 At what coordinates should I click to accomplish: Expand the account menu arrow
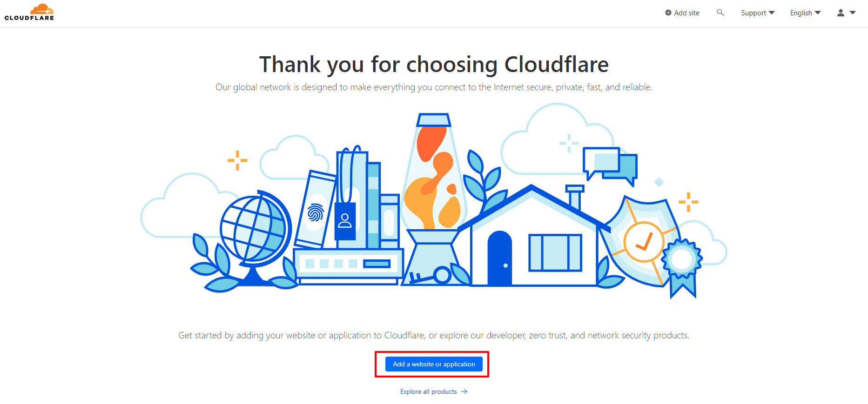pyautogui.click(x=853, y=13)
